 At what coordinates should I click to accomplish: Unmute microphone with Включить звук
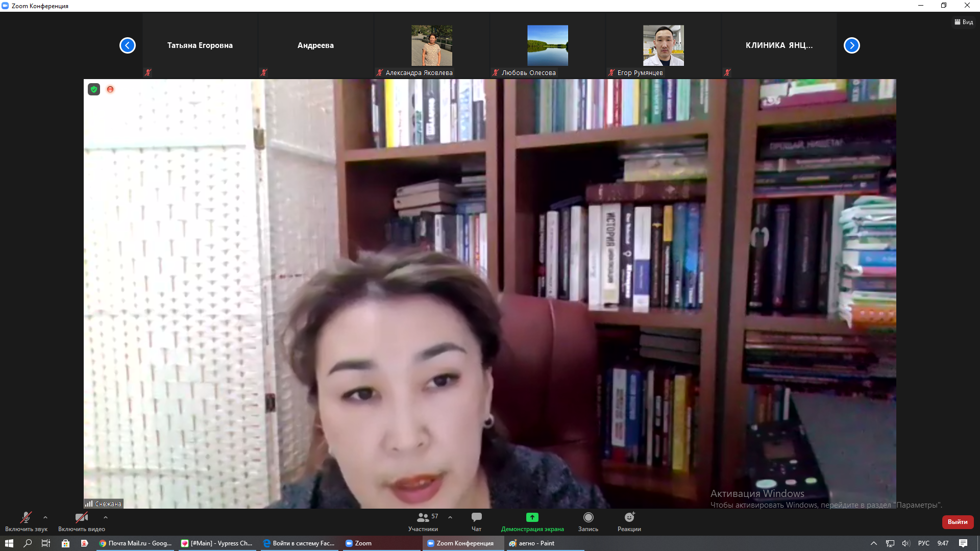26,522
